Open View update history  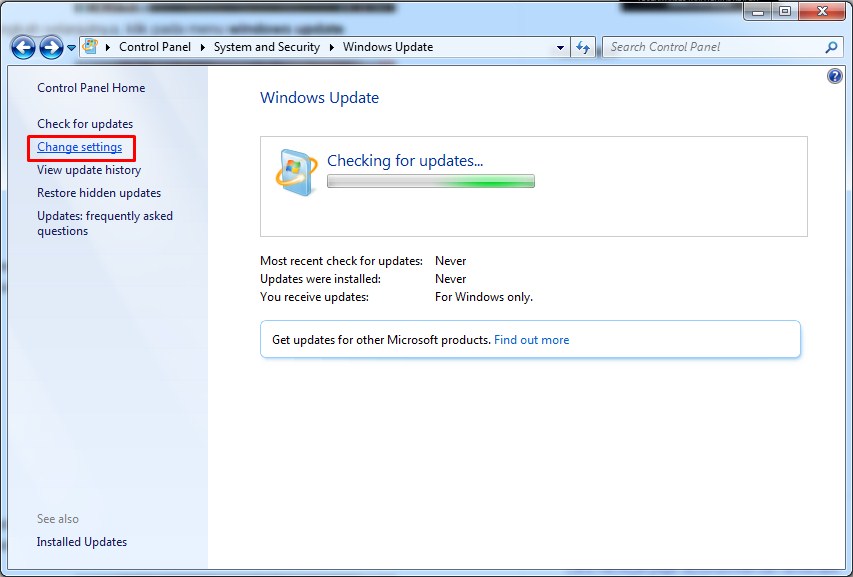point(89,170)
